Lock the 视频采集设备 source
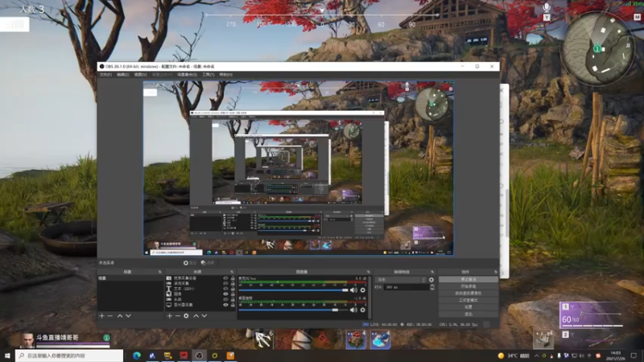 [x=233, y=278]
